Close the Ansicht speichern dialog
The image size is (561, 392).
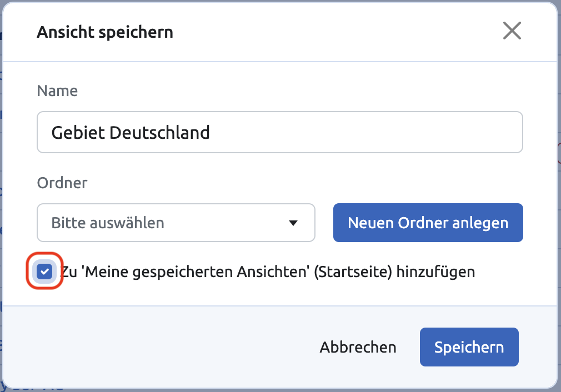pyautogui.click(x=512, y=31)
